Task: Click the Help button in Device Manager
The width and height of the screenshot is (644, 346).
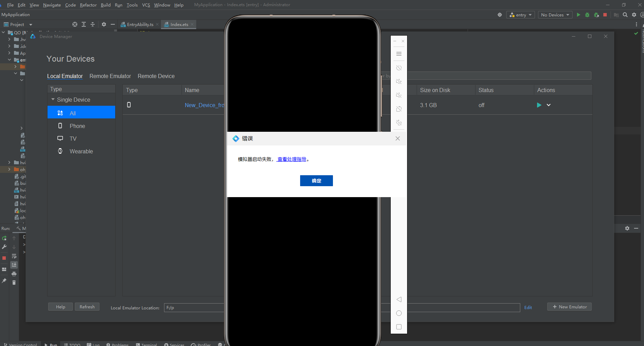Action: tap(61, 307)
